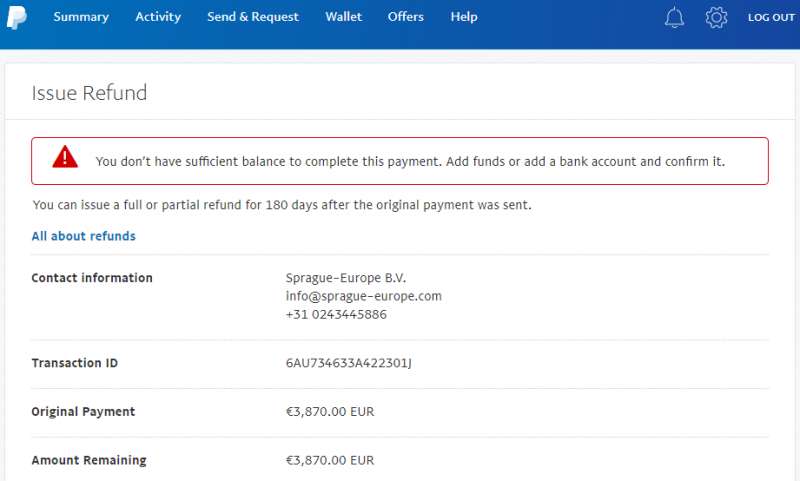This screenshot has width=800, height=481.
Task: Navigate to Offers
Action: pyautogui.click(x=406, y=17)
